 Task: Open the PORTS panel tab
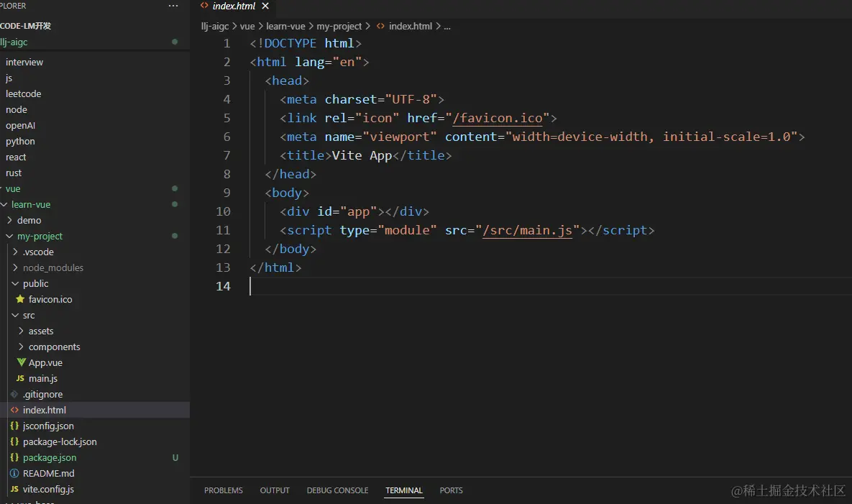click(x=451, y=490)
